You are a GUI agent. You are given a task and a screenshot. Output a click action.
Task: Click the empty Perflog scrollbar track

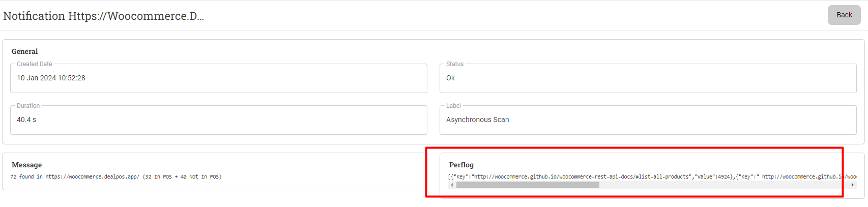pyautogui.click(x=724, y=185)
